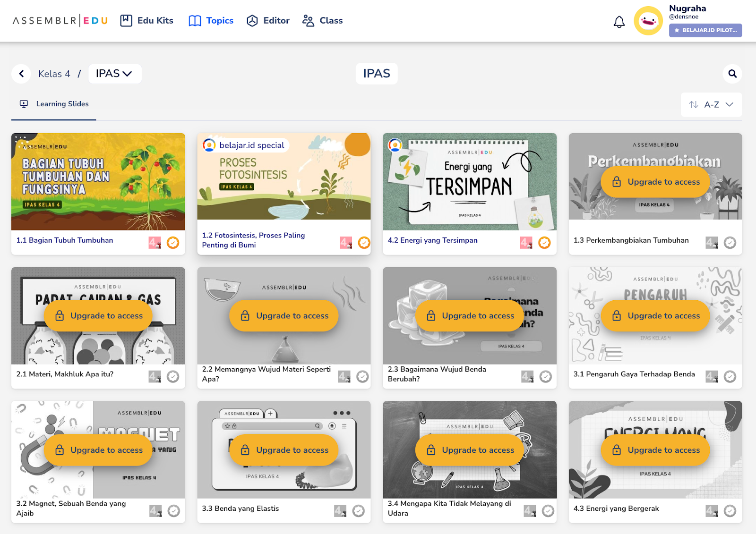Image resolution: width=756 pixels, height=534 pixels.
Task: Toggle completion check on 1.1 Bagian Tubuh Tumbuhan
Action: [x=173, y=243]
